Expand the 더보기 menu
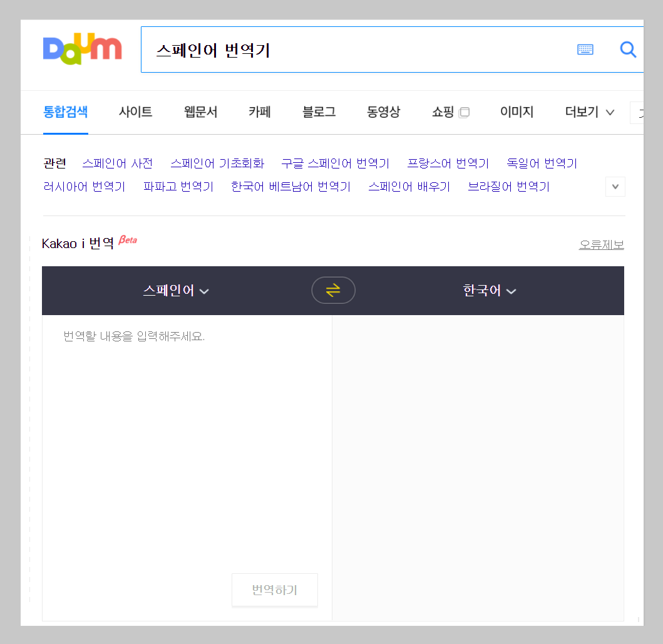This screenshot has width=663, height=644. click(589, 112)
